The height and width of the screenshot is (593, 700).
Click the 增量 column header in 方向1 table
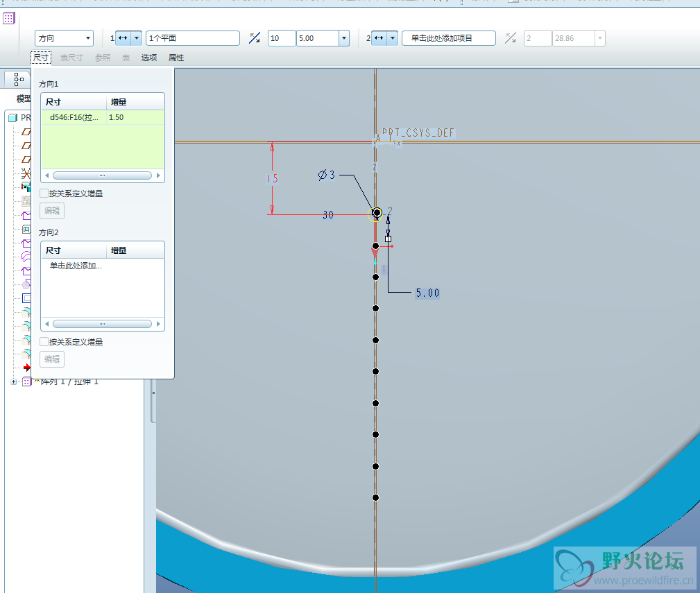click(x=136, y=102)
